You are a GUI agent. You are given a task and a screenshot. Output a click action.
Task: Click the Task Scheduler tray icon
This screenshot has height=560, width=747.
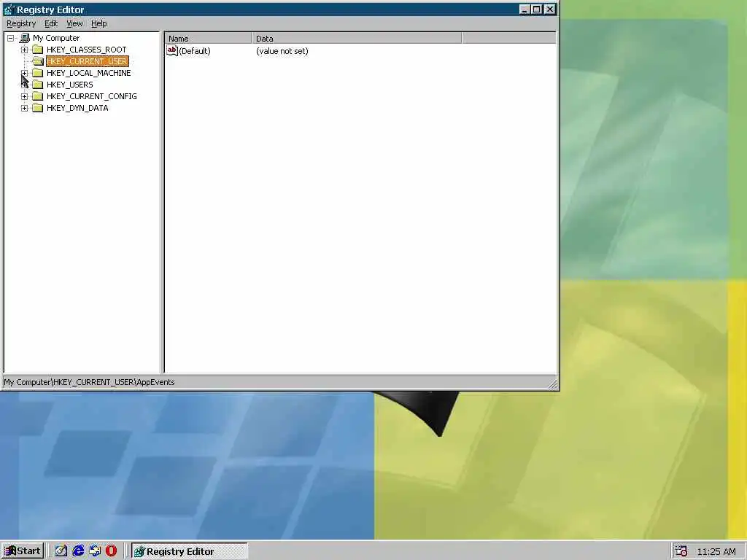point(681,551)
